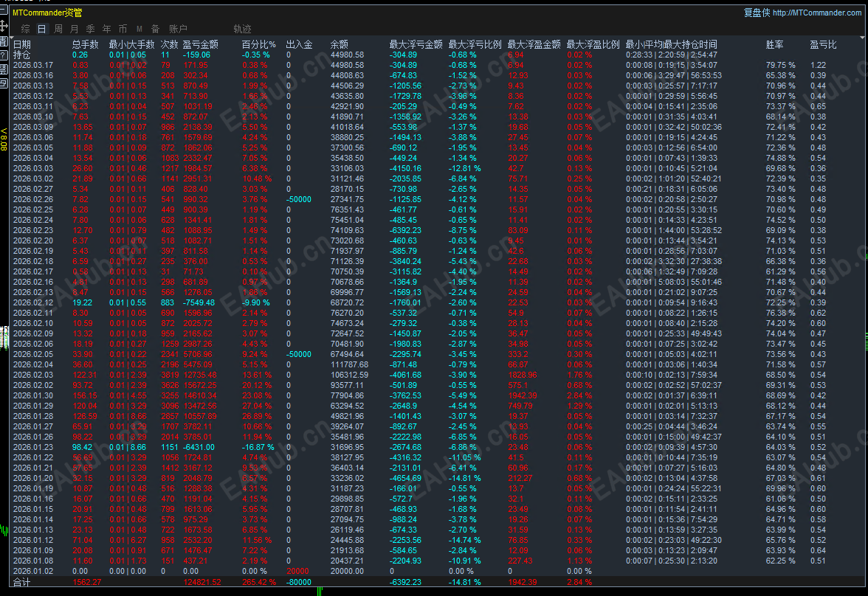
Task: Click the -159.06 open position profit value
Action: [x=196, y=55]
